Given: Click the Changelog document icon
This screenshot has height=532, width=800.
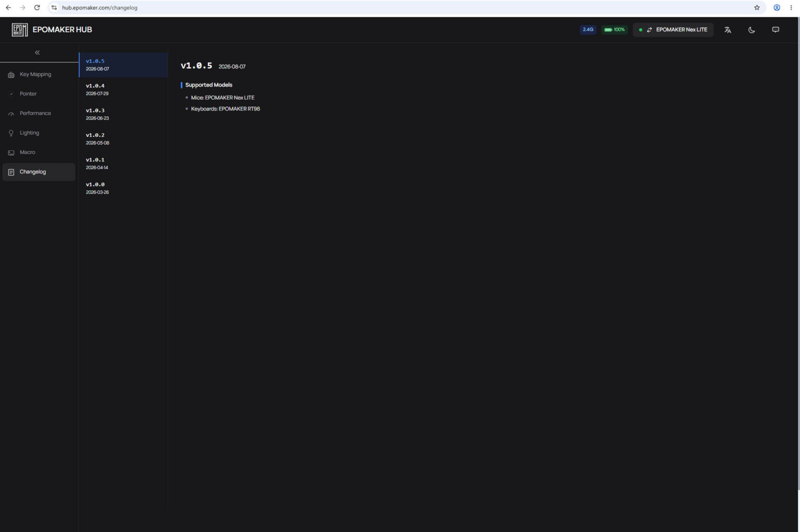Looking at the screenshot, I should coord(11,172).
